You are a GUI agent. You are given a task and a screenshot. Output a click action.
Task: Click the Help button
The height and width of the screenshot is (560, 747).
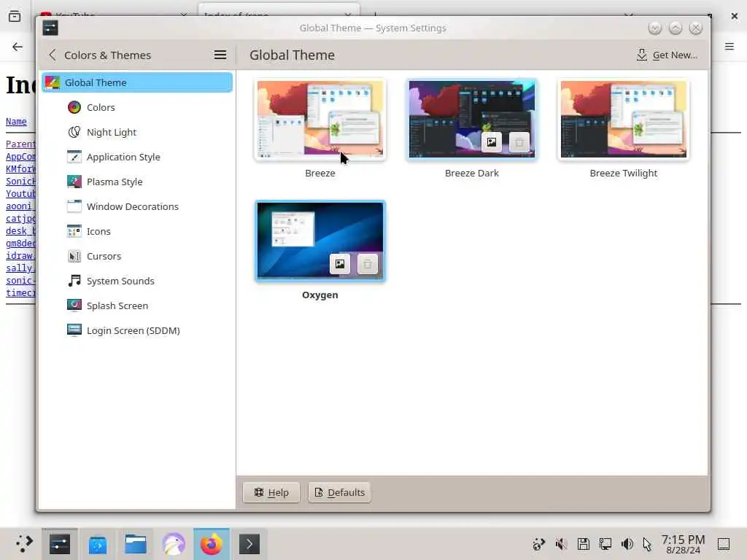271,492
